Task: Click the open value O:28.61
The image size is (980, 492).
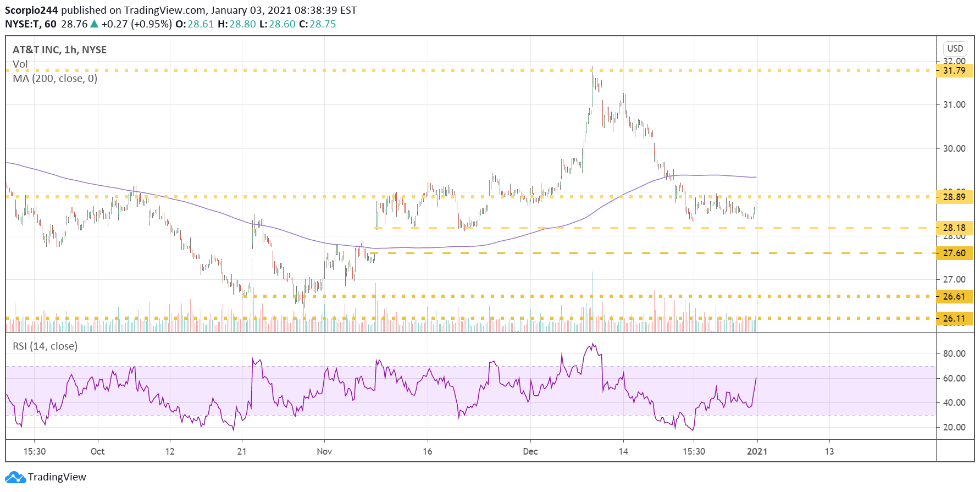Action: [x=195, y=24]
